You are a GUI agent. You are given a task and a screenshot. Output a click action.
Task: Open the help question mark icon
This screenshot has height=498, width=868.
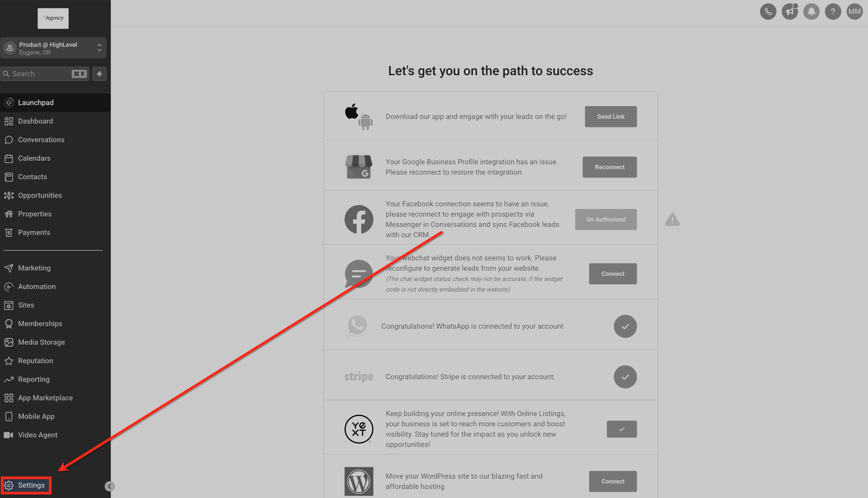coord(833,12)
